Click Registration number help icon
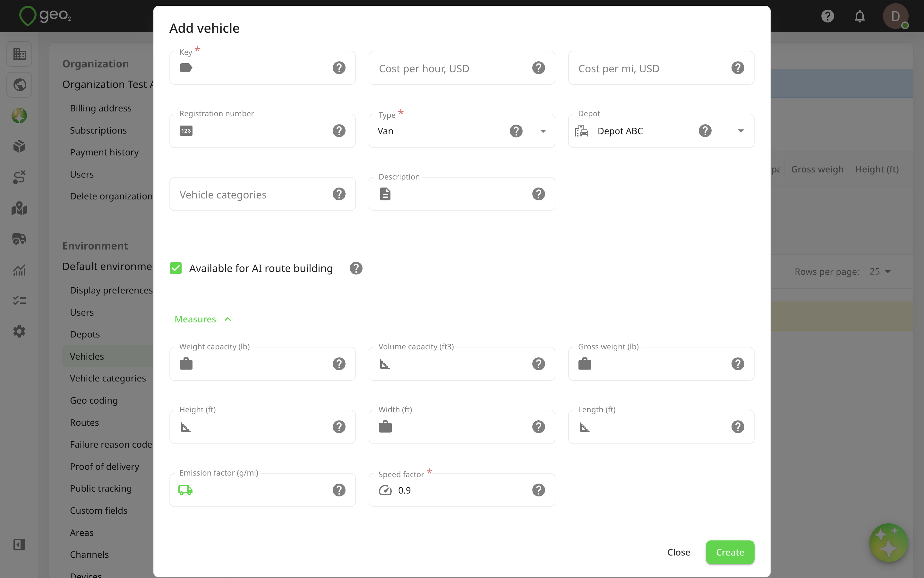This screenshot has height=578, width=924. click(339, 131)
